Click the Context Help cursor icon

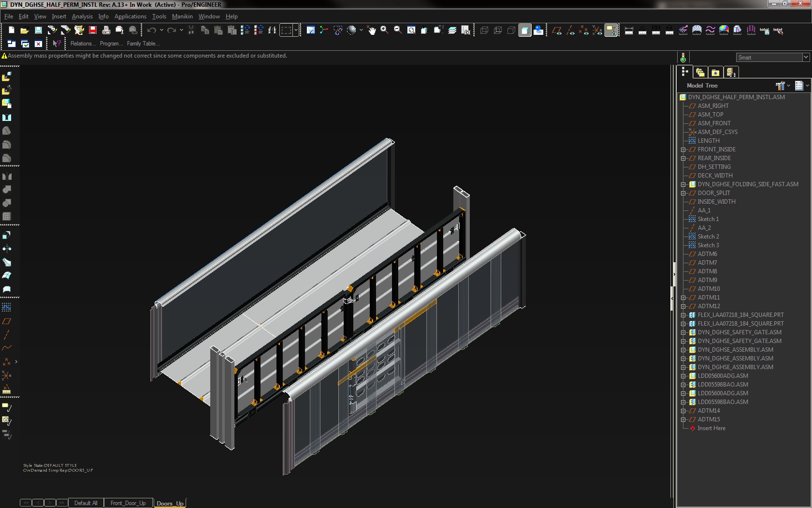57,44
